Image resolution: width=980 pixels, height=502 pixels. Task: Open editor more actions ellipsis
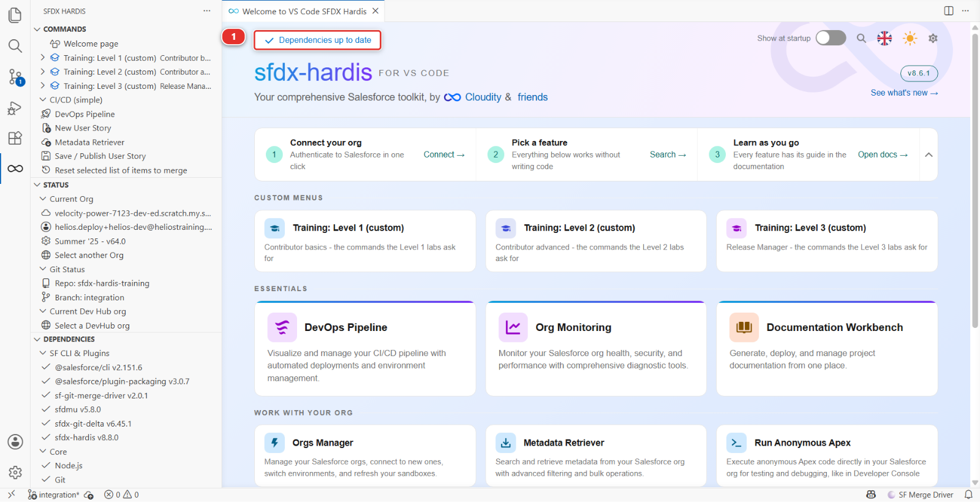(x=966, y=10)
